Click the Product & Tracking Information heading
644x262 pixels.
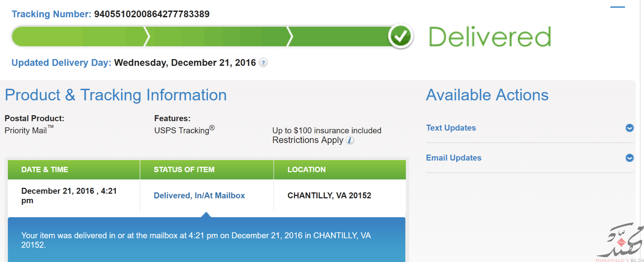pos(116,95)
